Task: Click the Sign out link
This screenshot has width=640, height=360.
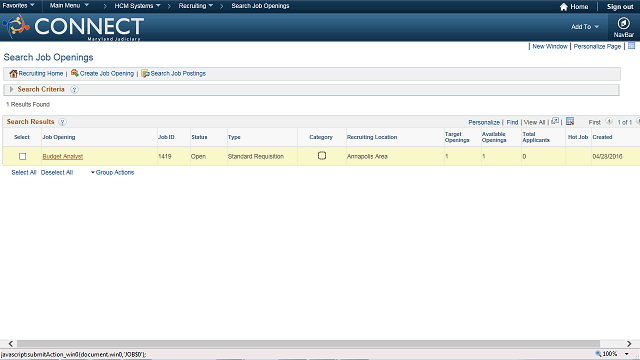Action: point(620,7)
